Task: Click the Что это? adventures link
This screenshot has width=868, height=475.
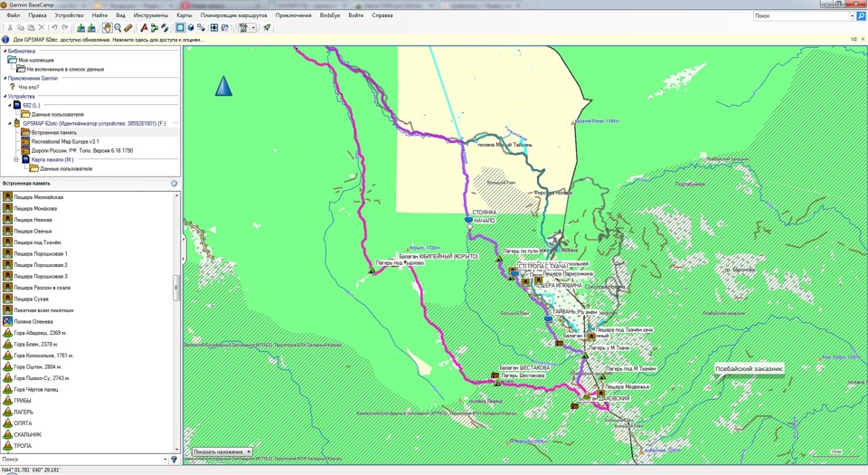Action: pyautogui.click(x=29, y=87)
